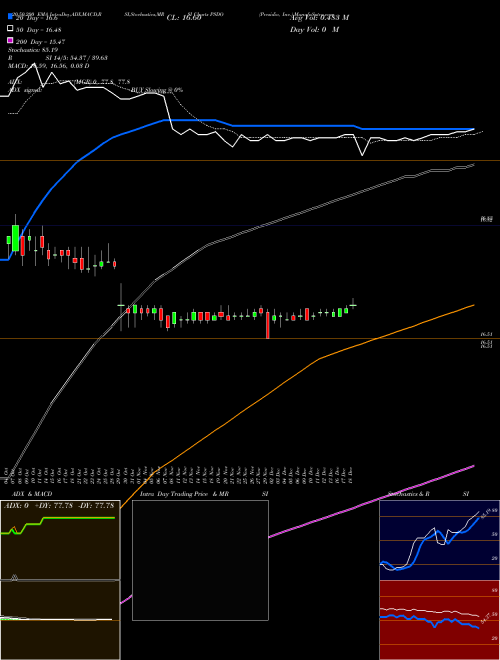Click the last green candle of the series
This screenshot has width=500, height=660.
tap(353, 304)
